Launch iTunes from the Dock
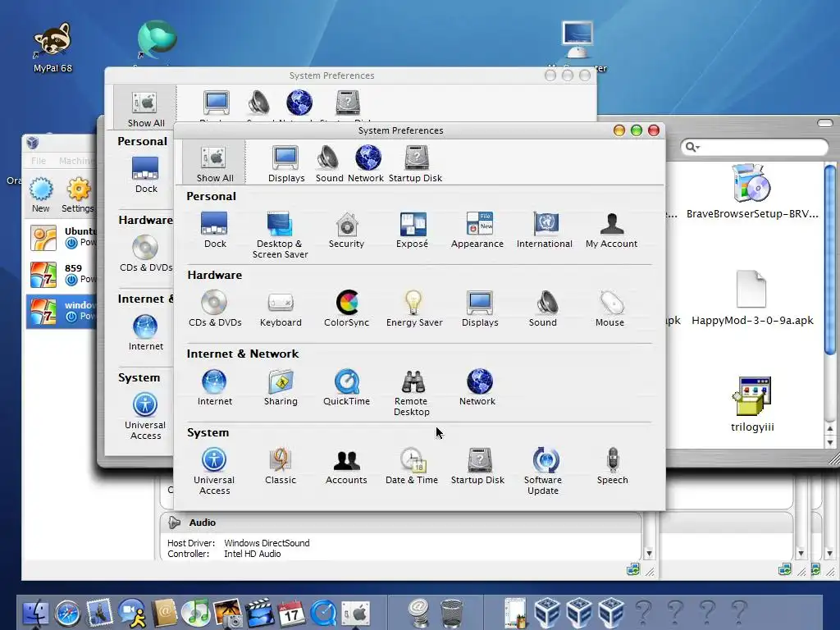This screenshot has height=630, width=840. point(196,613)
